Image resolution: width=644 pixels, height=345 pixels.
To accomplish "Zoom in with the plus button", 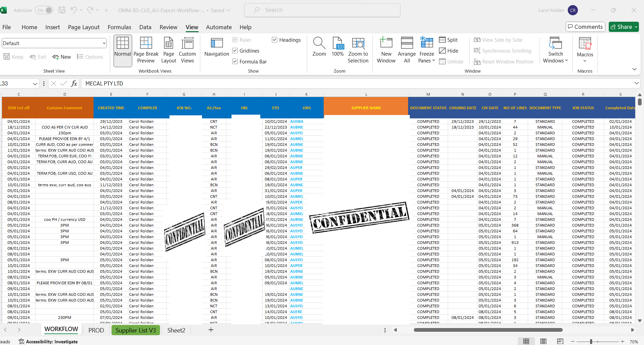I will 623,342.
